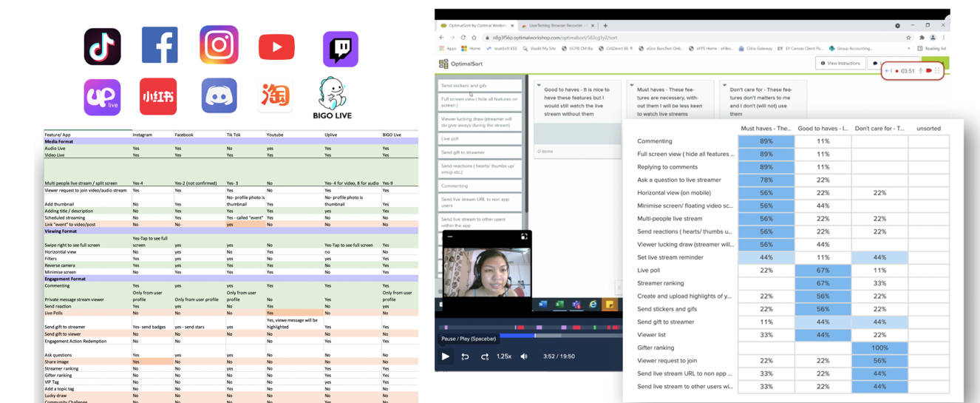Click the 'Media Format' spreadsheet section header
This screenshot has width=980, height=403.
point(58,141)
